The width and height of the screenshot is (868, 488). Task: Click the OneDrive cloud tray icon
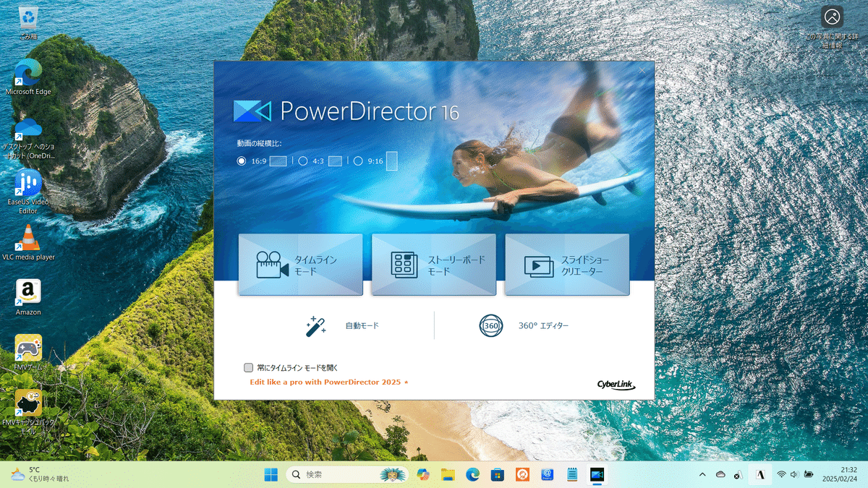click(x=720, y=474)
